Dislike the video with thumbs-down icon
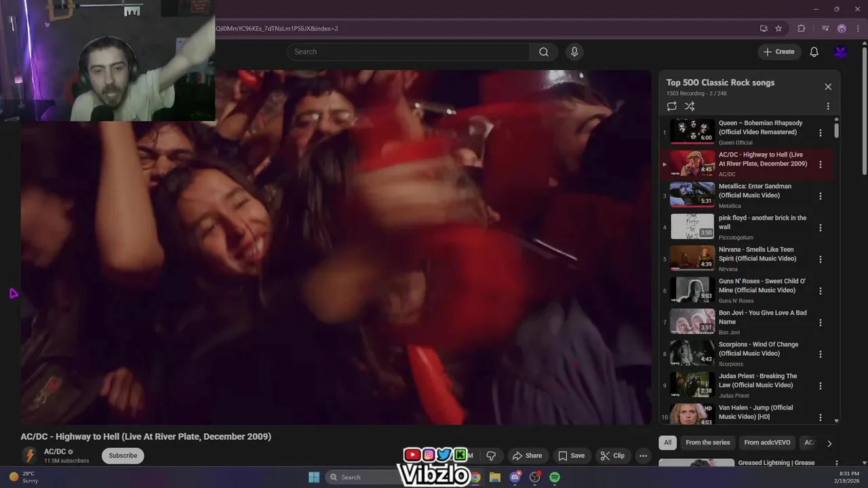 pyautogui.click(x=491, y=455)
